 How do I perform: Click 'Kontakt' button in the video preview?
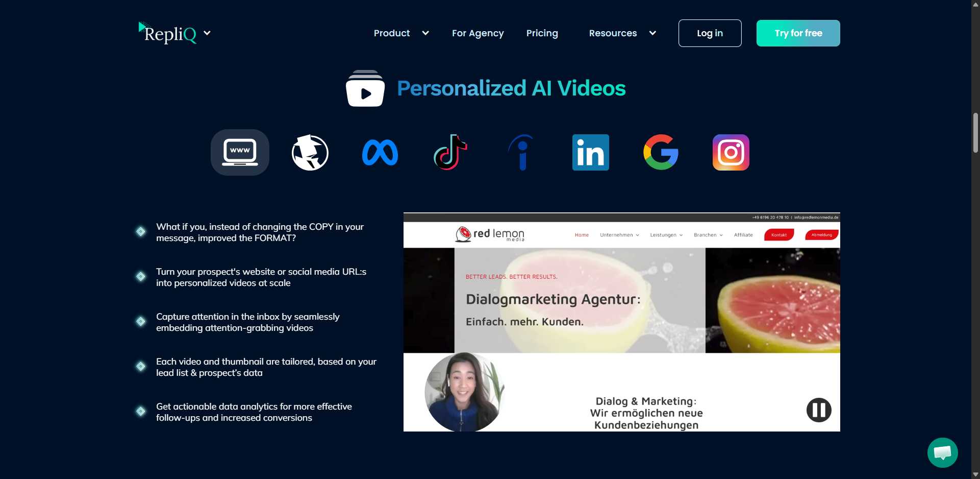(779, 235)
